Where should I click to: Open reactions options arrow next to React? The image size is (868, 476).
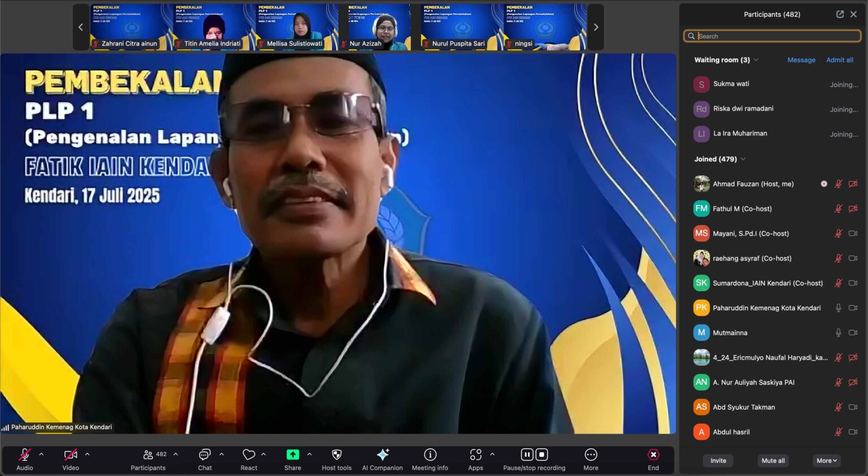pyautogui.click(x=263, y=454)
